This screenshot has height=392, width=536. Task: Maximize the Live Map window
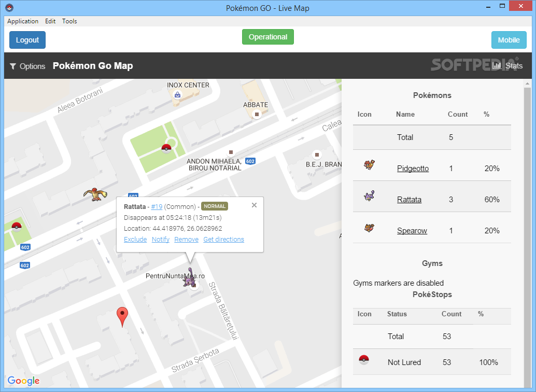click(502, 6)
